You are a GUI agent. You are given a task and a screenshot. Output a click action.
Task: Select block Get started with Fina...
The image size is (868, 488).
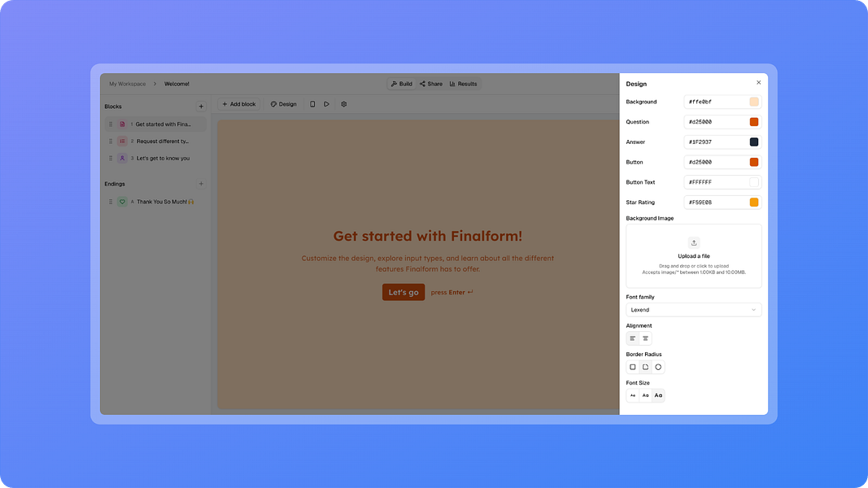155,124
